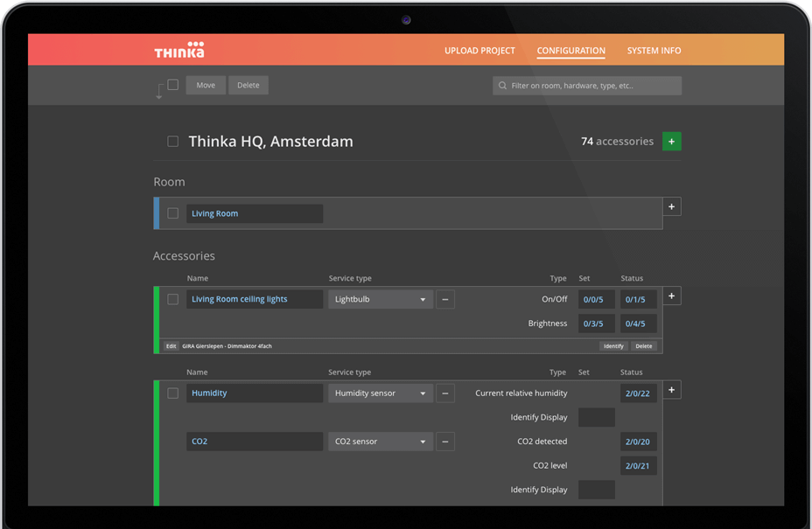
Task: Open the System Info tab
Action: (x=654, y=51)
